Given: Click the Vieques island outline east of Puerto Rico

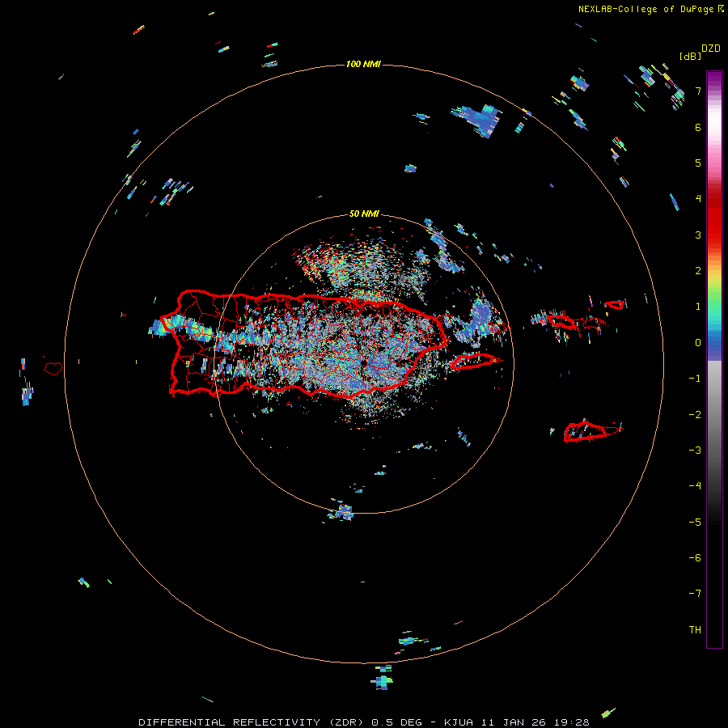Looking at the screenshot, I should click(x=472, y=362).
